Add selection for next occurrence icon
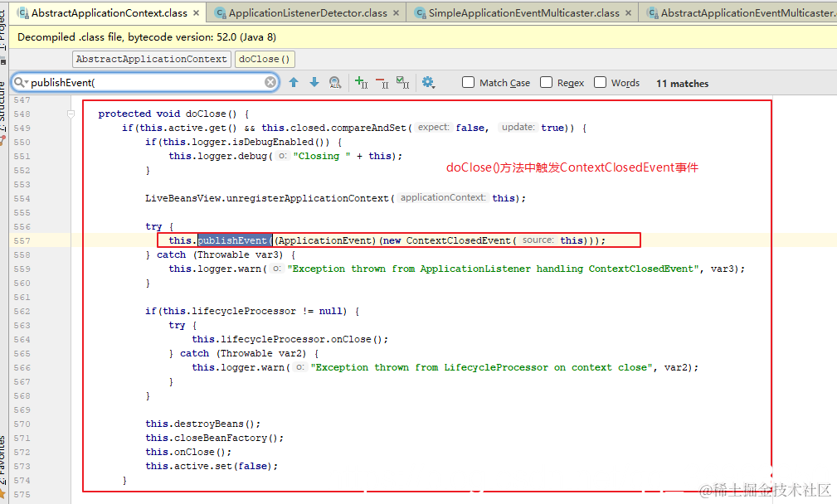This screenshot has width=837, height=504. coord(361,82)
